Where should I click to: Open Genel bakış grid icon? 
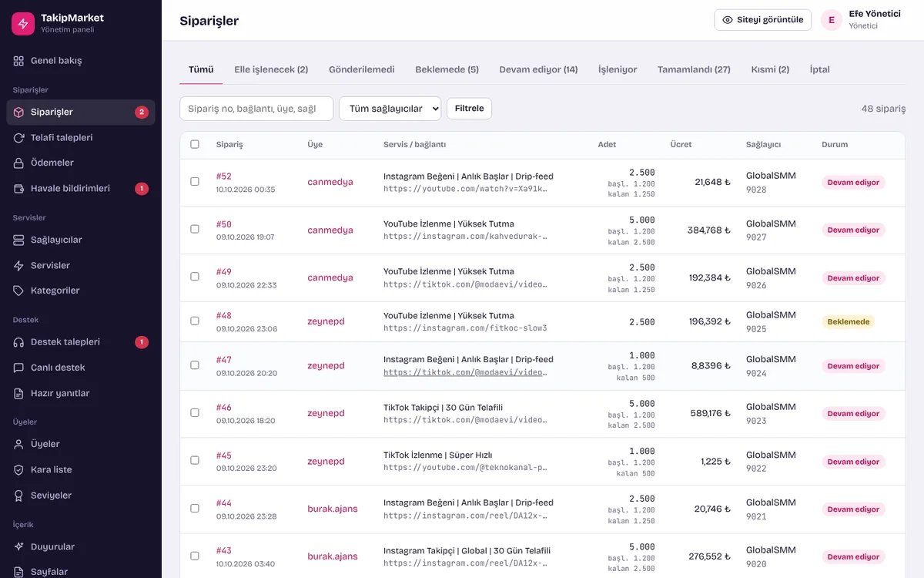pyautogui.click(x=18, y=61)
